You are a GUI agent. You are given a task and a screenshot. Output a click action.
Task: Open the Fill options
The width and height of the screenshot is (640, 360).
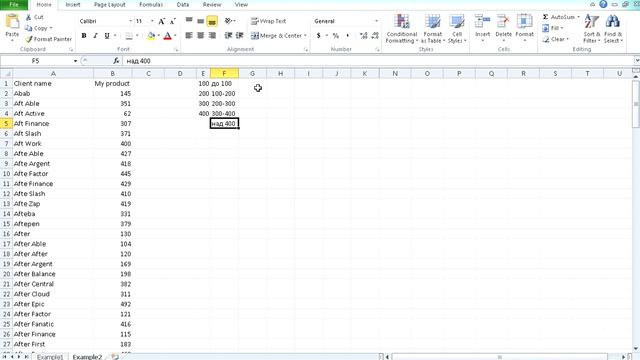pos(553,28)
